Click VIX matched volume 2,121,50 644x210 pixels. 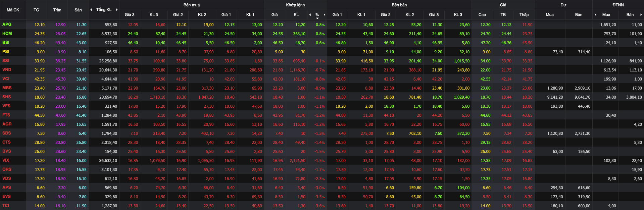[297, 161]
